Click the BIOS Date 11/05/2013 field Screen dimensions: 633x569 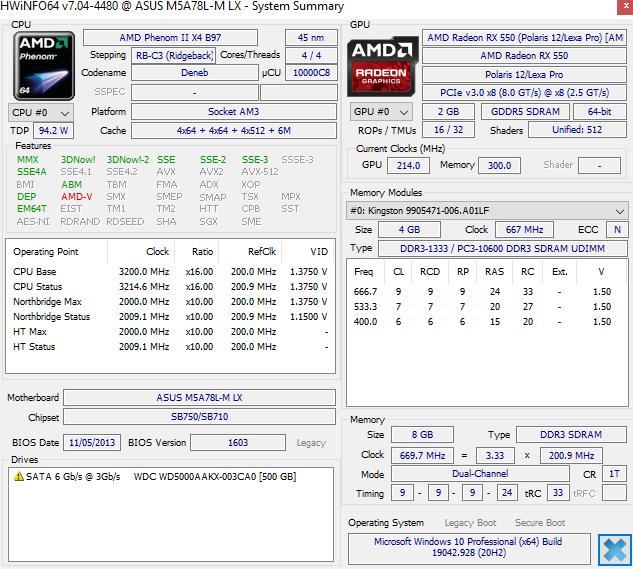pyautogui.click(x=92, y=443)
